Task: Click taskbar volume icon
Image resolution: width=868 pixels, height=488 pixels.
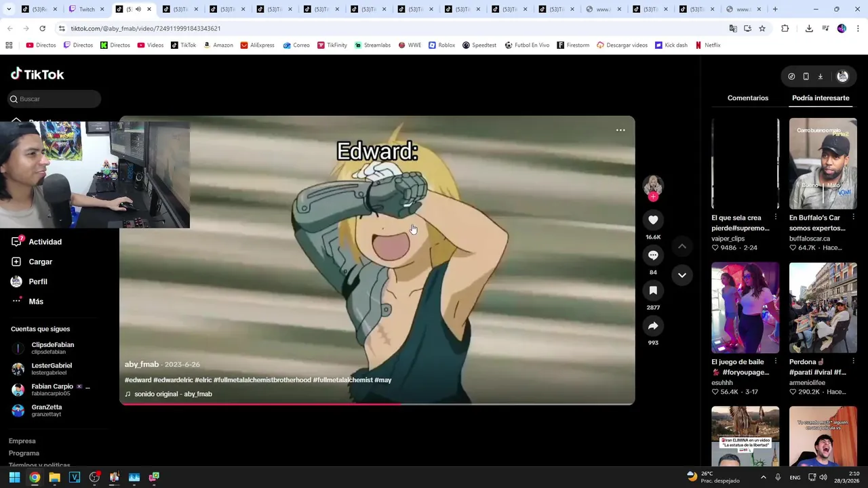Action: 823,477
